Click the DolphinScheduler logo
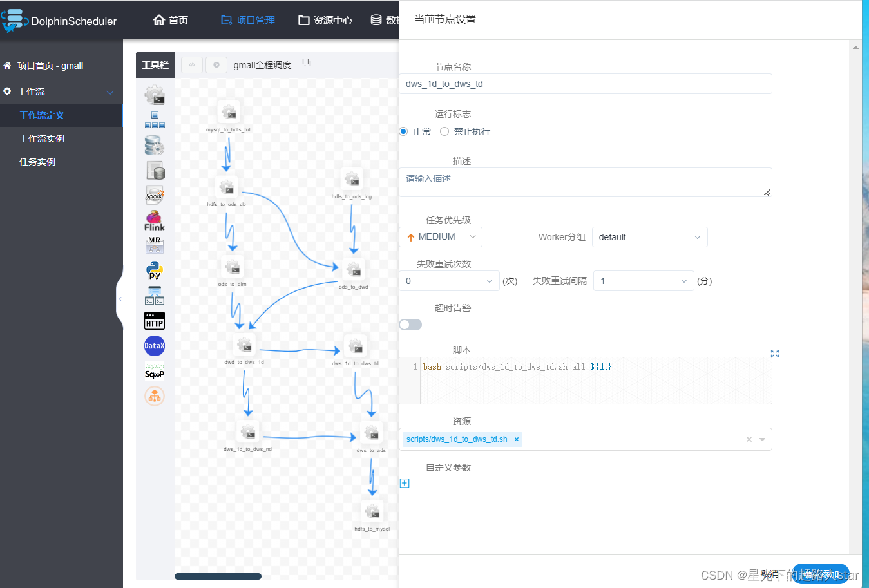This screenshot has height=588, width=869. (x=59, y=21)
